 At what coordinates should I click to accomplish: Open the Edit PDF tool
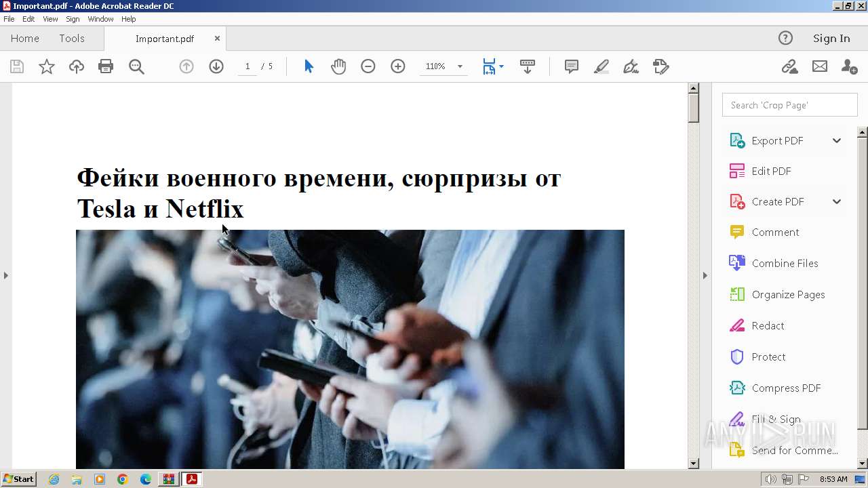tap(771, 171)
